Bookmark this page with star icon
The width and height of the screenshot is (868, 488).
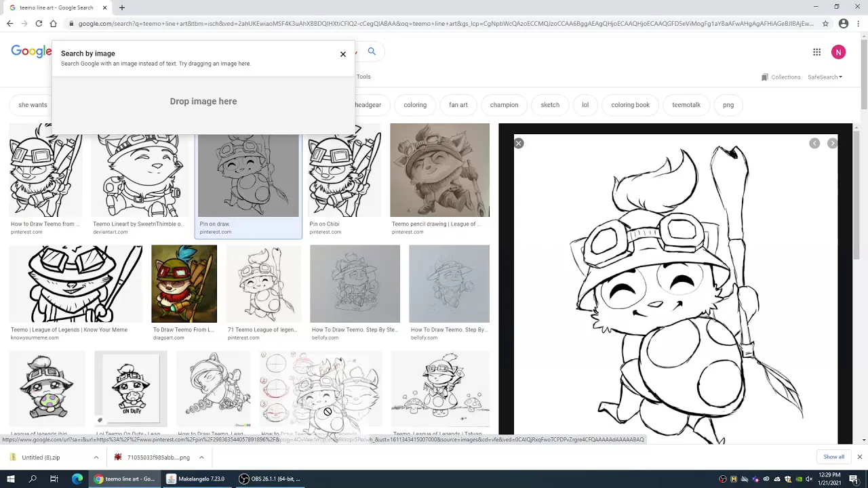(825, 24)
